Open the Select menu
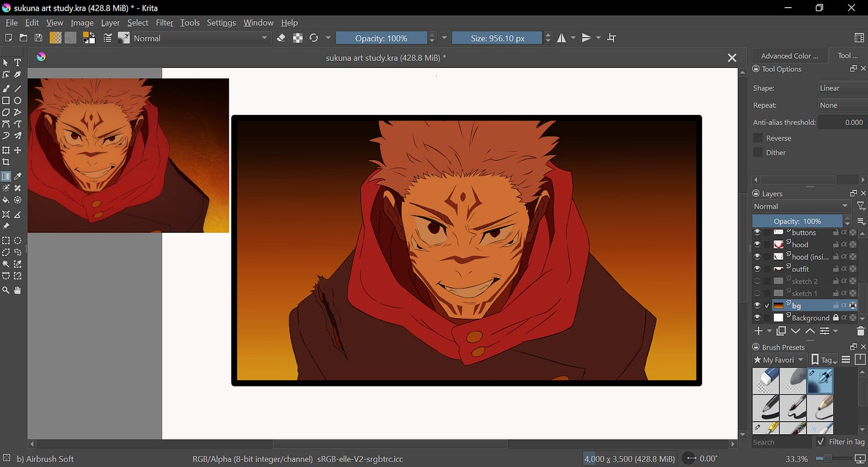 (138, 23)
